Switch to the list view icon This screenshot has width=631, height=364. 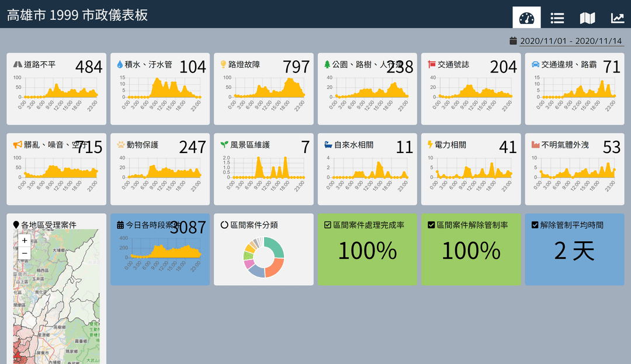(557, 18)
